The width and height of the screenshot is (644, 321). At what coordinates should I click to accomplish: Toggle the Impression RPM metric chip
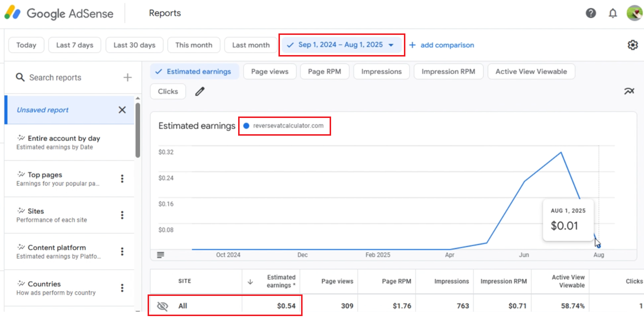tap(448, 71)
